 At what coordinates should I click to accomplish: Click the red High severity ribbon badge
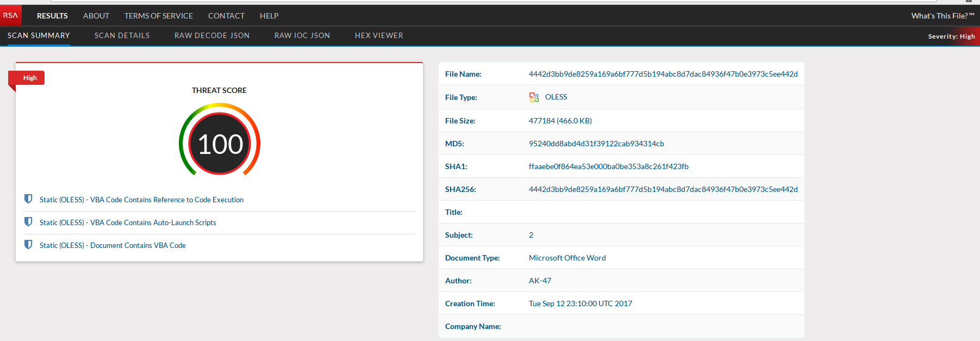[x=29, y=78]
